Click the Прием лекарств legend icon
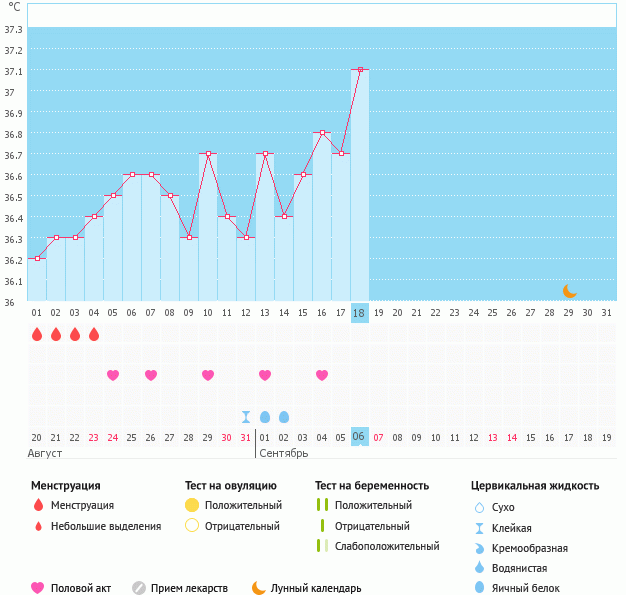This screenshot has width=626, height=595. [139, 588]
